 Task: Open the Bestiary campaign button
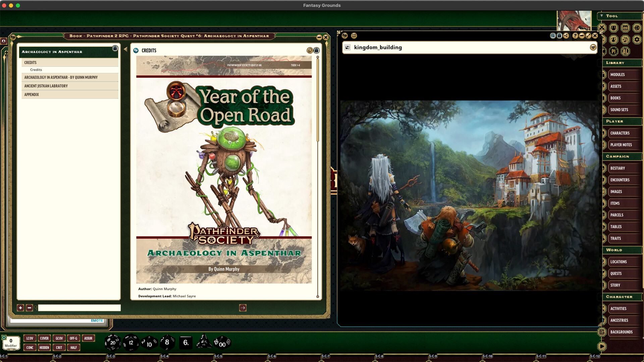(618, 168)
